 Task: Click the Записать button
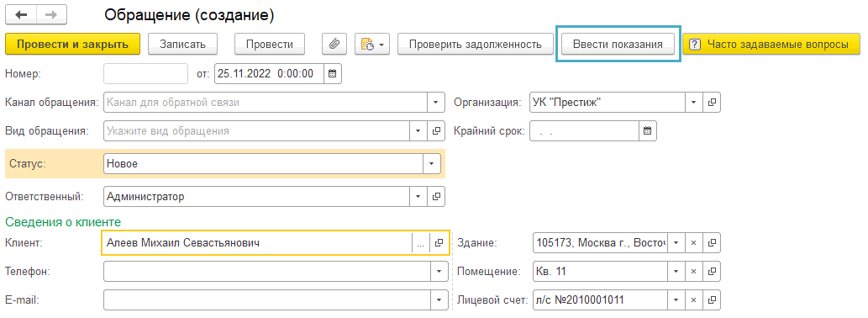click(182, 45)
